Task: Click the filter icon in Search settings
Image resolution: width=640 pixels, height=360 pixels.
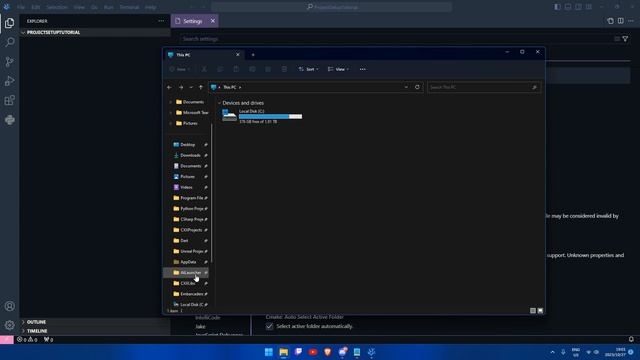Action: point(625,39)
